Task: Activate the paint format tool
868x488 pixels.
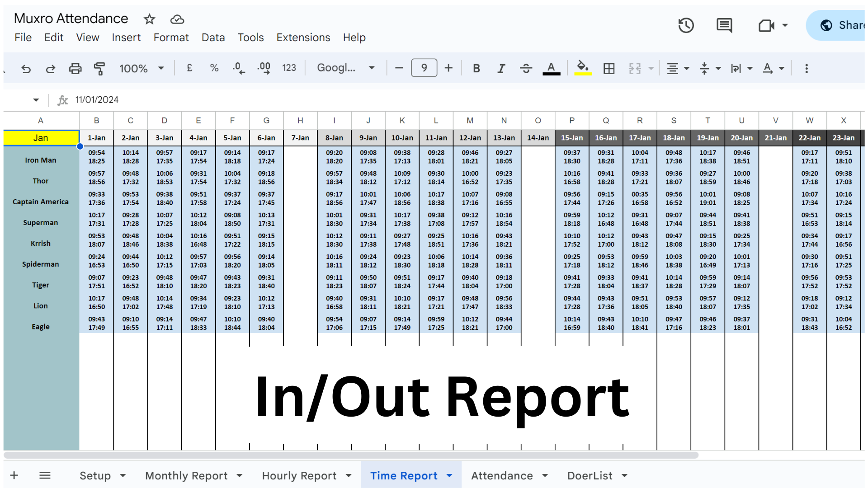Action: 99,69
